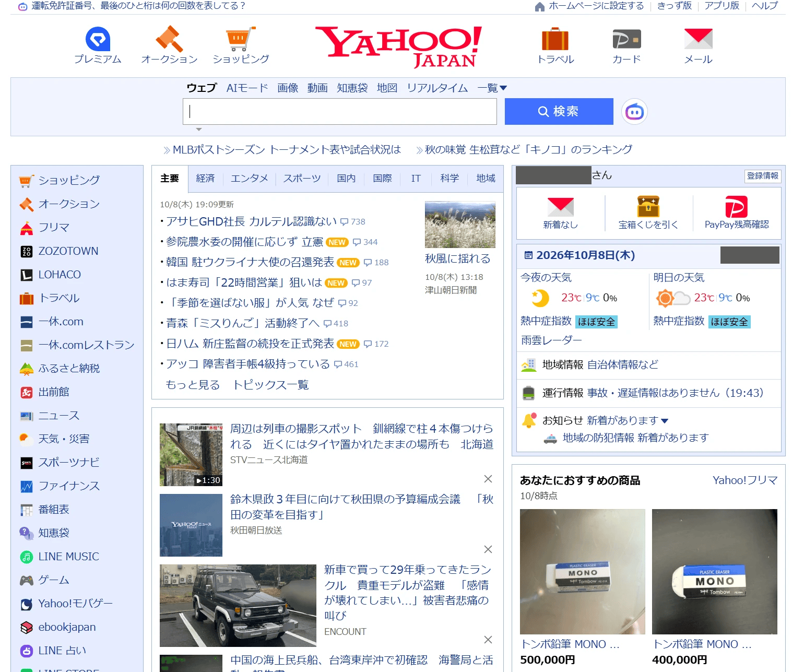Open headline はま寿司「22時間営業」狙いは
Screen dimensions: 804x672
click(244, 283)
